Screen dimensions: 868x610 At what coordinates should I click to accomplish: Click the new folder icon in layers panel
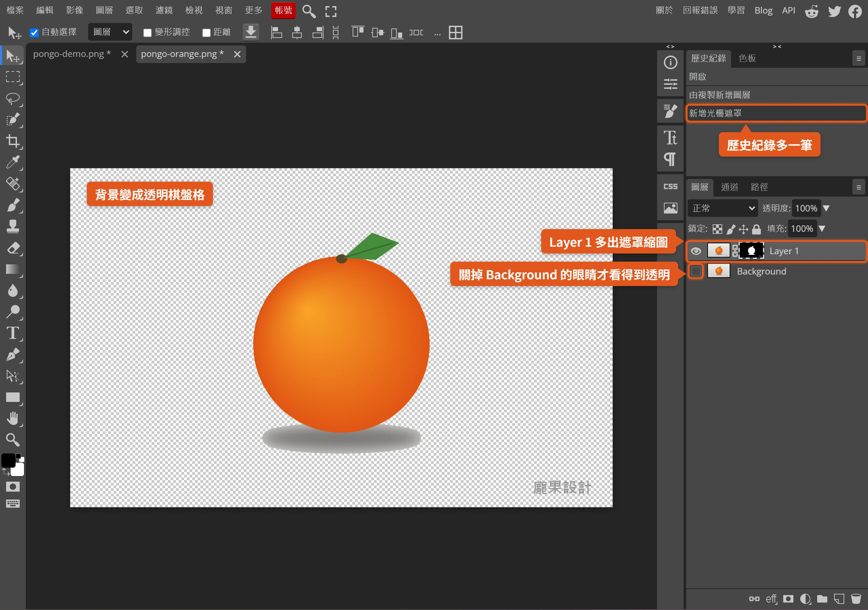click(x=822, y=599)
